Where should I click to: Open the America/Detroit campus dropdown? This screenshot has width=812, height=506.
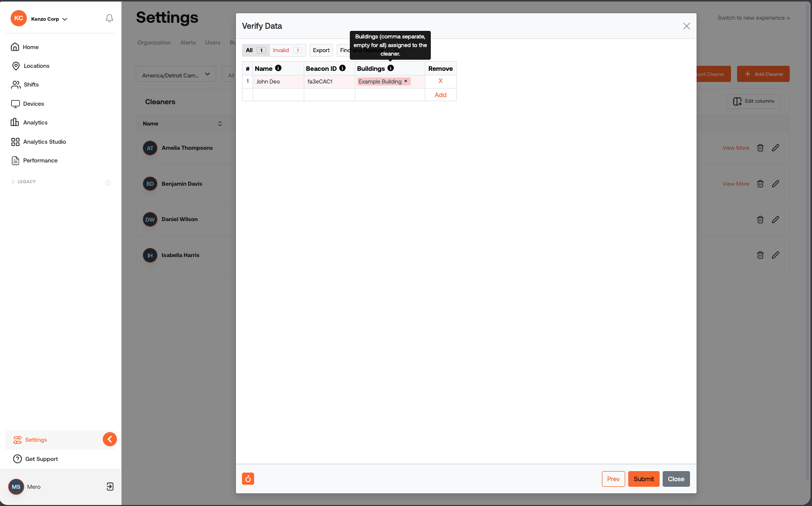click(x=176, y=74)
